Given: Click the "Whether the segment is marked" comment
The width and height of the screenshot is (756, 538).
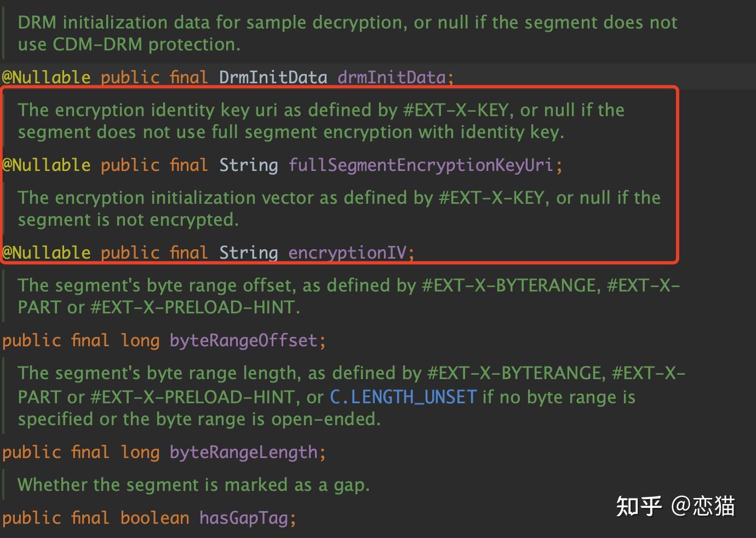Looking at the screenshot, I should pyautogui.click(x=193, y=485).
